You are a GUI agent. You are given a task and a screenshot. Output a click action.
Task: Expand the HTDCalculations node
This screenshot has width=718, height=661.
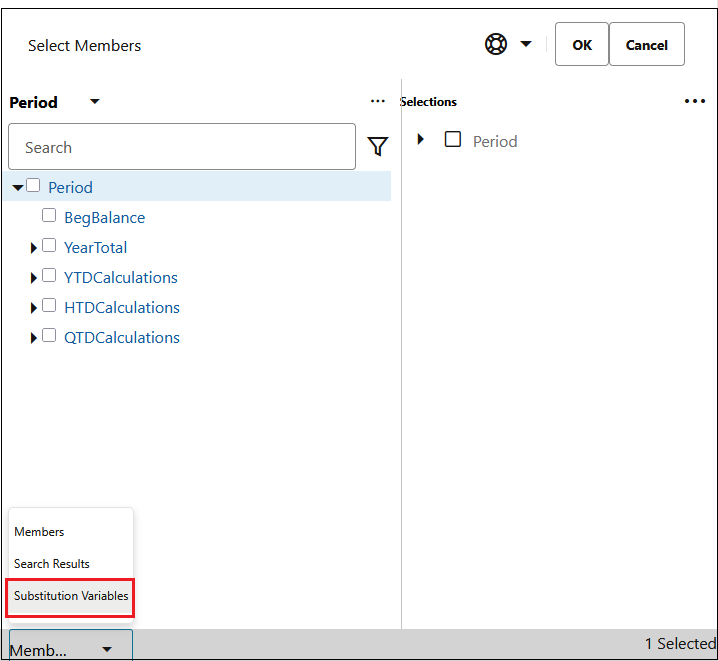click(x=33, y=308)
